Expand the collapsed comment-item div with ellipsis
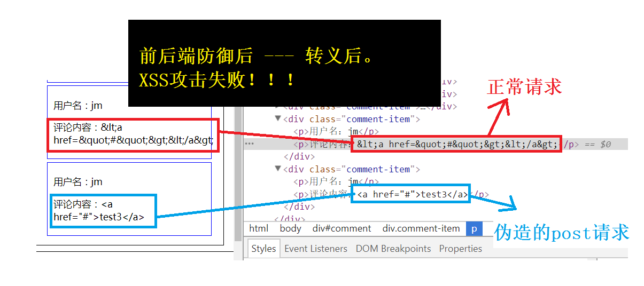The width and height of the screenshot is (644, 286). (x=277, y=106)
